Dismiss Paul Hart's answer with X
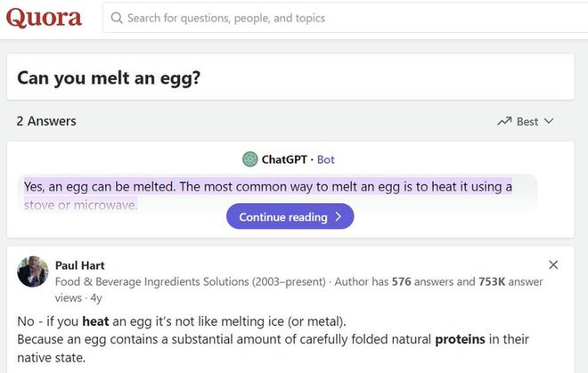Image resolution: width=588 pixels, height=373 pixels. pyautogui.click(x=553, y=264)
